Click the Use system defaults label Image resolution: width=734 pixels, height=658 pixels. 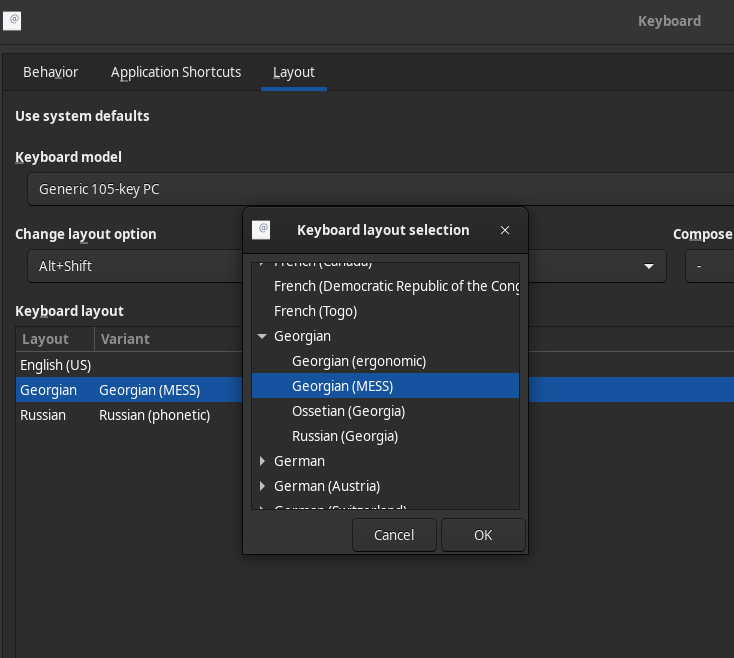(x=82, y=116)
